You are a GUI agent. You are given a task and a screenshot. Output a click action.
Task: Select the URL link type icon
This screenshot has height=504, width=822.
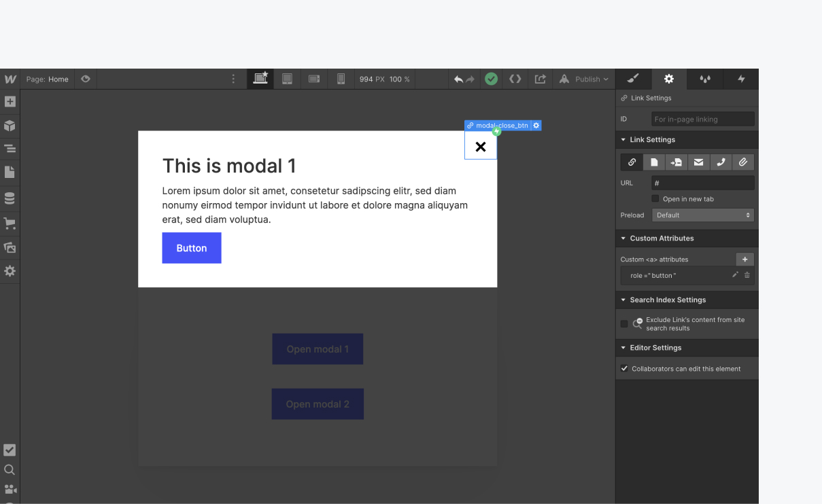[632, 162]
